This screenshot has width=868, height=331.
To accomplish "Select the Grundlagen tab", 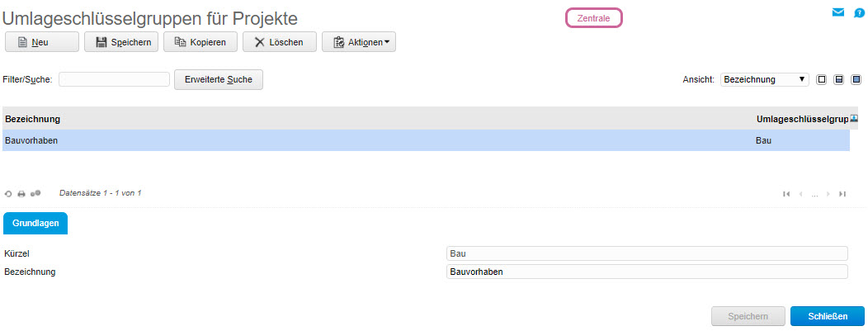I will point(35,223).
